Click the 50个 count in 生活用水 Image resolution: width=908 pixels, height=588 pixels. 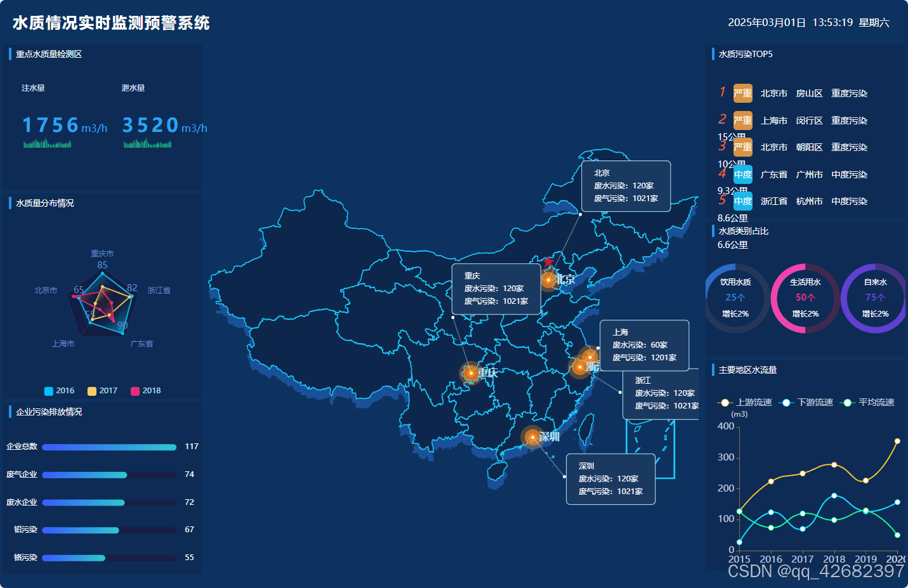pos(805,297)
